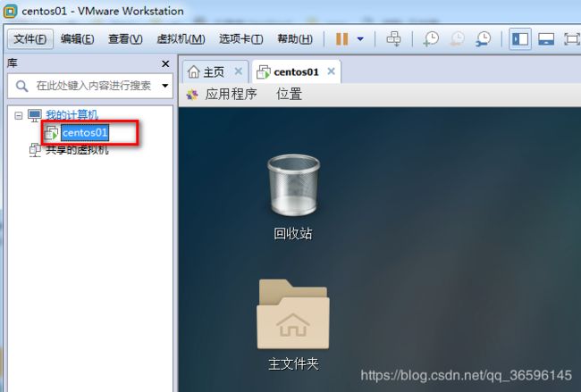Expand the power options dropdown arrow
This screenshot has width=581, height=392.
[360, 39]
